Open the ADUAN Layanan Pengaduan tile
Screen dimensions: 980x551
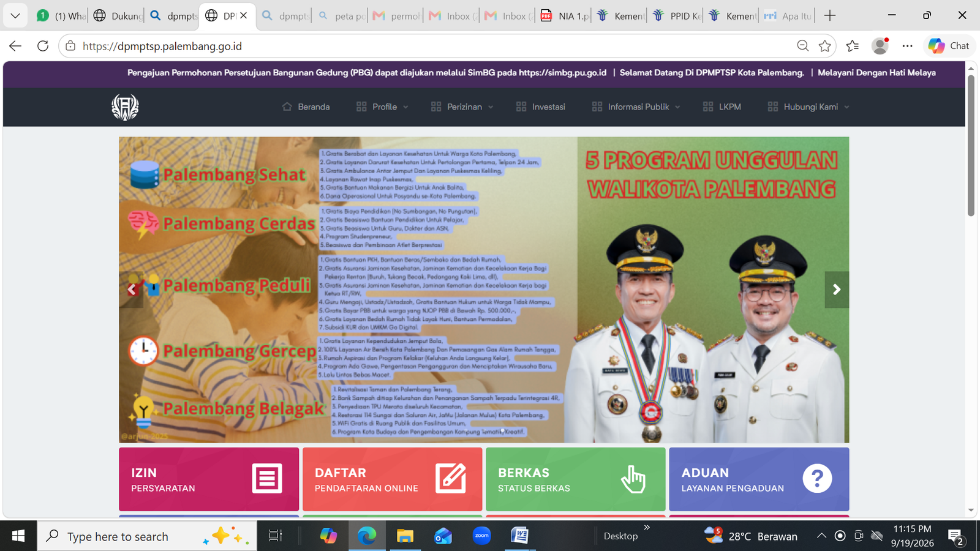[759, 479]
